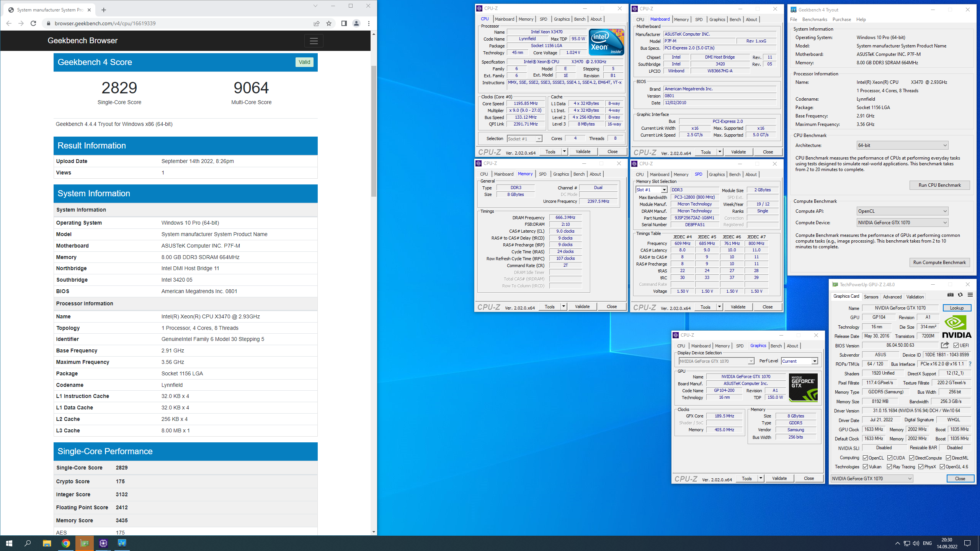This screenshot has width=980, height=551.
Task: Open Benchmarks menu in Geekbench
Action: click(815, 20)
